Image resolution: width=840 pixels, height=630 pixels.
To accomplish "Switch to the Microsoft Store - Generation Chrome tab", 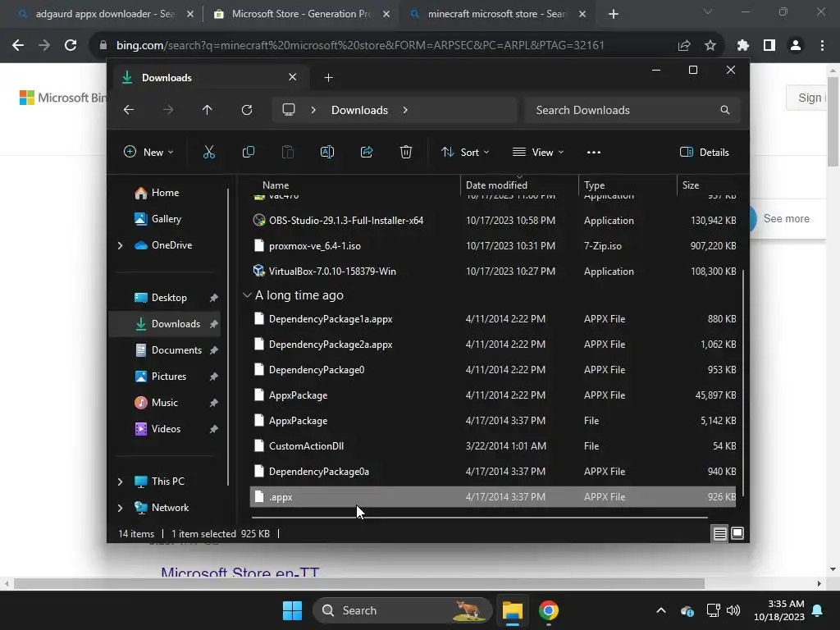I will (301, 14).
